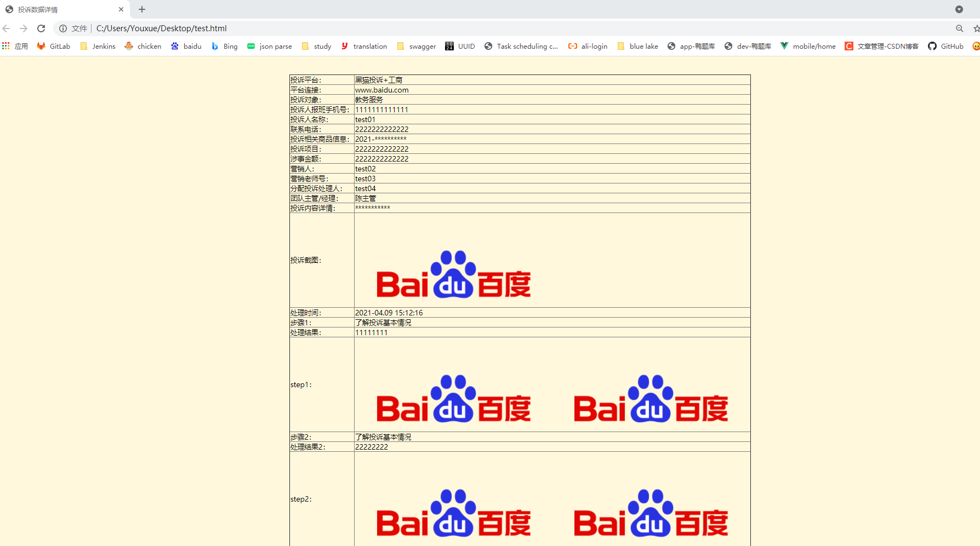This screenshot has width=980, height=546.
Task: Click the first Baidu logo in step1 row
Action: [x=454, y=399]
